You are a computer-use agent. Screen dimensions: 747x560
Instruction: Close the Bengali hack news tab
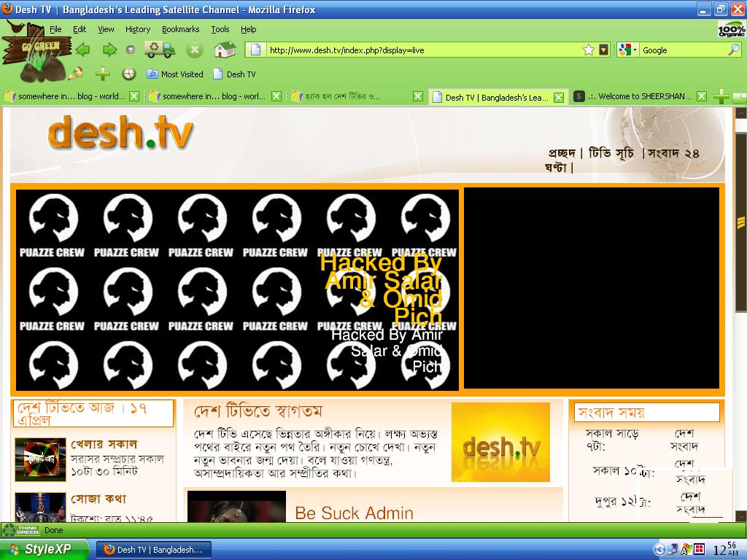click(418, 96)
